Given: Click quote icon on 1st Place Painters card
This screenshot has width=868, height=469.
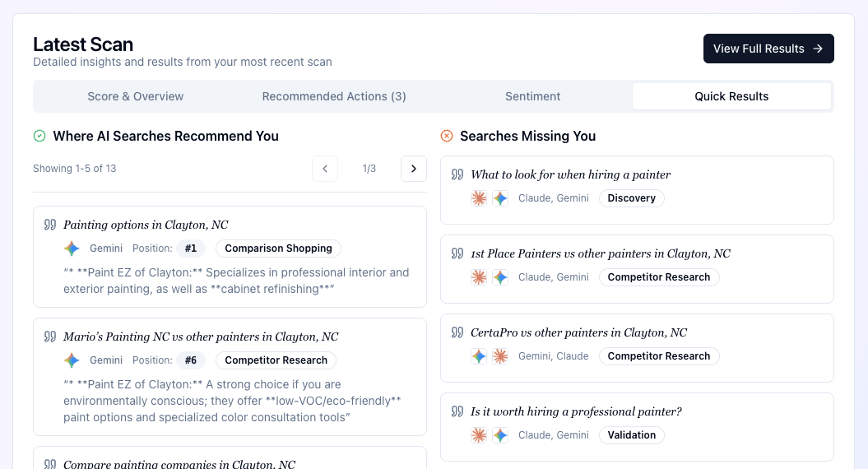Looking at the screenshot, I should coord(457,253).
